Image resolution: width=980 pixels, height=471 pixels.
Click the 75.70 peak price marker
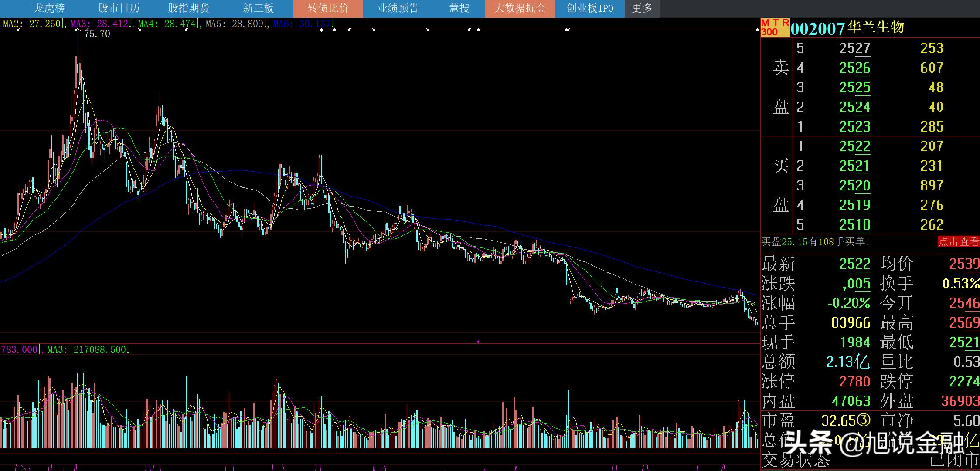coord(97,34)
